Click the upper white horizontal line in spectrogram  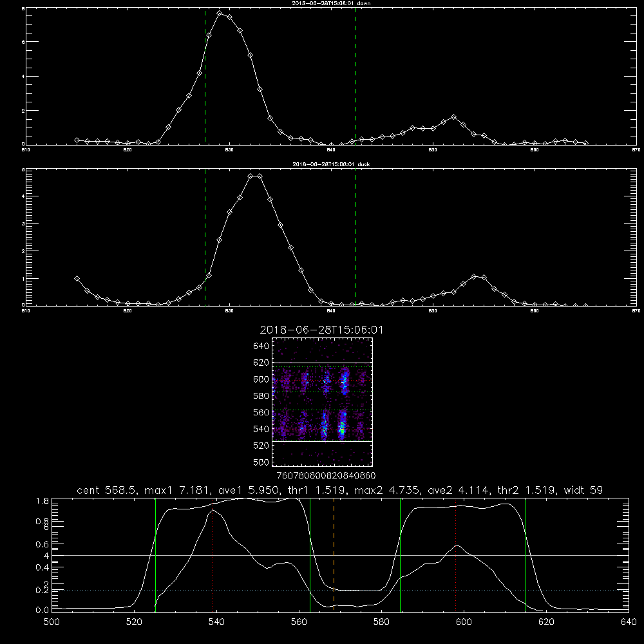tap(323, 363)
